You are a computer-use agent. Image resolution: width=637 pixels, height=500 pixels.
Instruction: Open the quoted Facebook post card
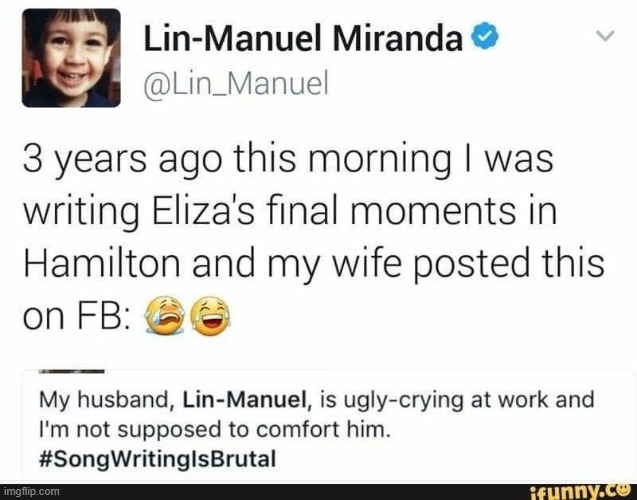[329, 424]
